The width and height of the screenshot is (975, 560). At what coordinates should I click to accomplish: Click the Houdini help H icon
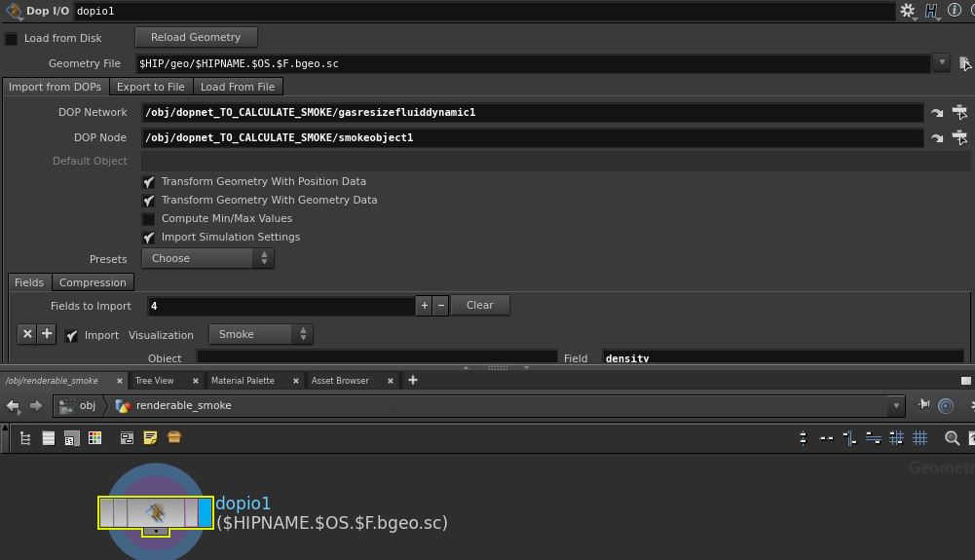pyautogui.click(x=931, y=11)
